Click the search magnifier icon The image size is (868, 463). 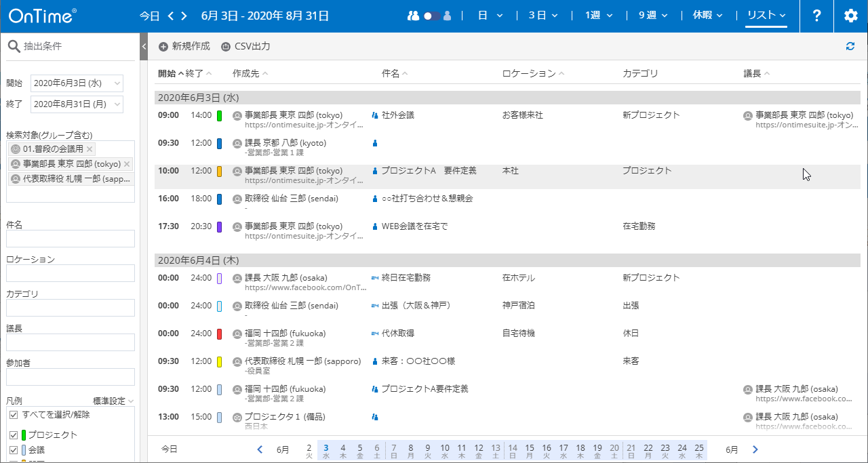(13, 46)
